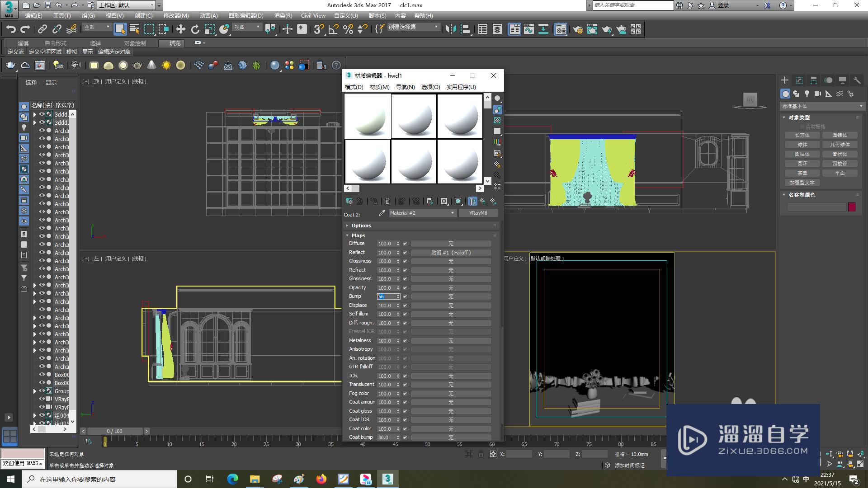Click the VRayMtl material type button

(478, 213)
